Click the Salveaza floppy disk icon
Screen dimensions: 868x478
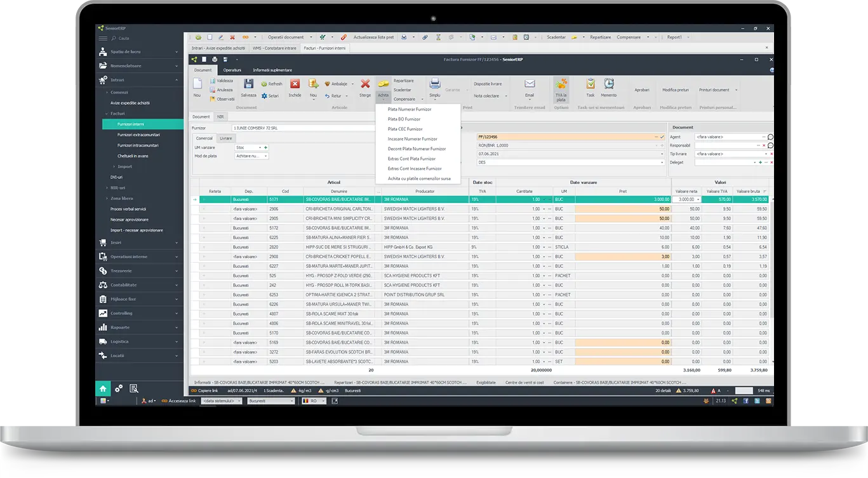[x=248, y=84]
